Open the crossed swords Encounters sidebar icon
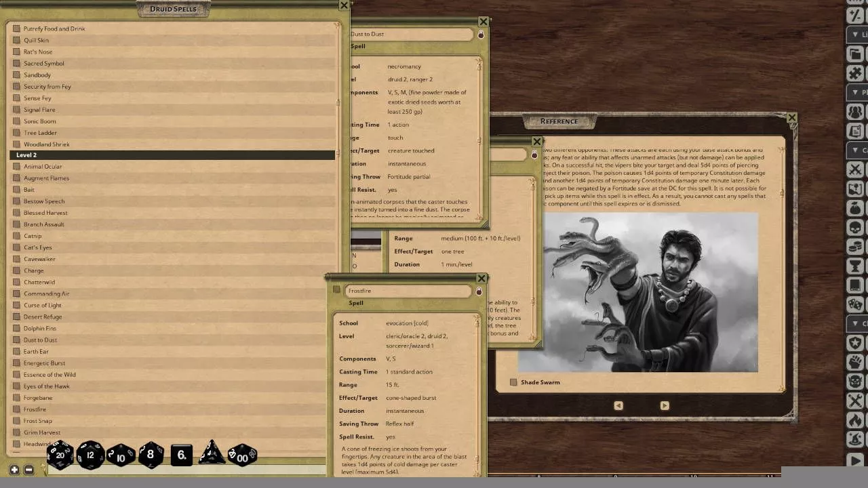The width and height of the screenshot is (868, 488). [856, 169]
